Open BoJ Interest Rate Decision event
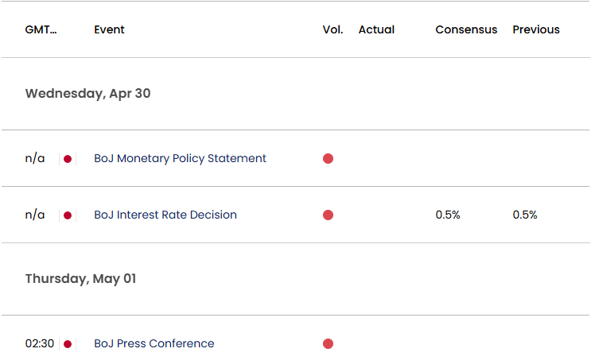The image size is (591, 364). pyautogui.click(x=165, y=215)
